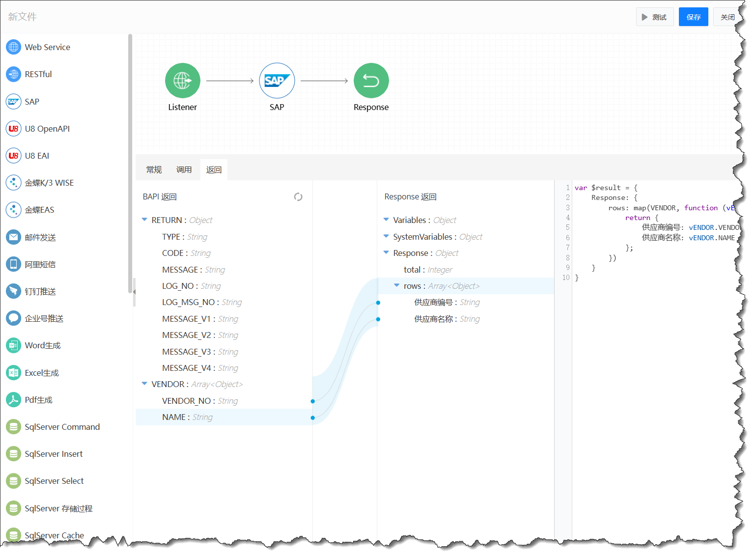
Task: Open the 调用 tab
Action: [x=184, y=170]
